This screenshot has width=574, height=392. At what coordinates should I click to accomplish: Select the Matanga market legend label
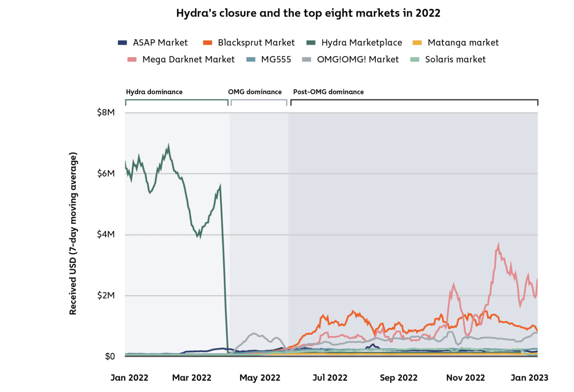click(x=463, y=43)
